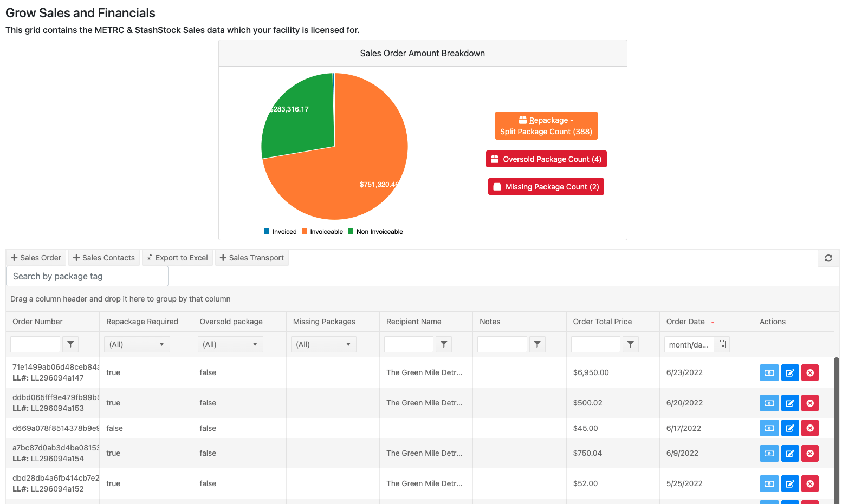The image size is (842, 504).
Task: Edit the order dated 5/25/2022
Action: [790, 483]
